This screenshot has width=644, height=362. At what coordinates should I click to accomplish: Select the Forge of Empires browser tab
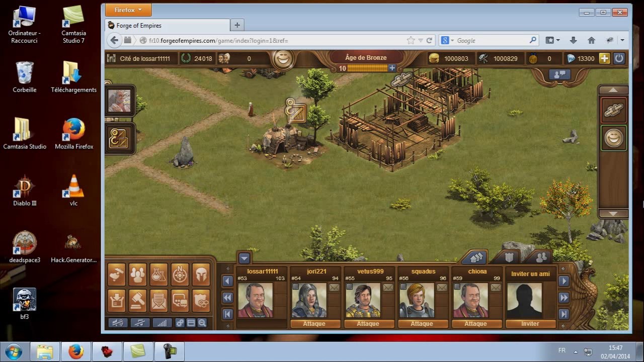pyautogui.click(x=168, y=25)
